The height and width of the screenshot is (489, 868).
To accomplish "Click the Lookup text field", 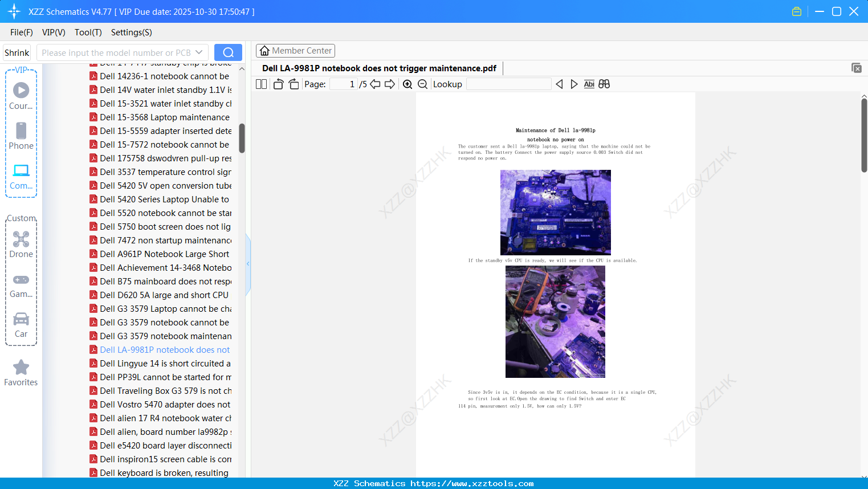I will click(509, 84).
